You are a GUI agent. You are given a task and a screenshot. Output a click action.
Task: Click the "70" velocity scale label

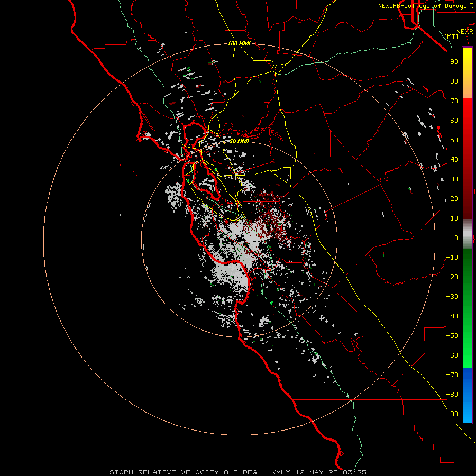point(454,101)
